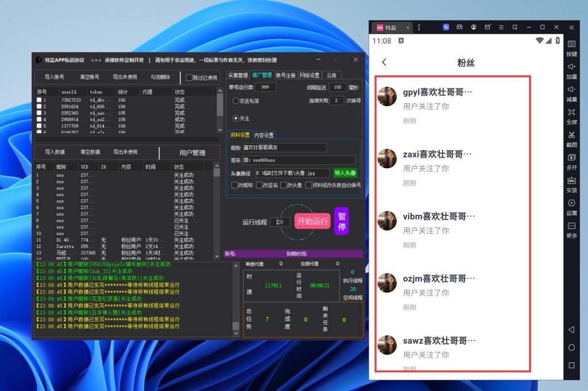Screen dimensions: 588x391
Task: Open the 内容设置 tab
Action: [264, 136]
